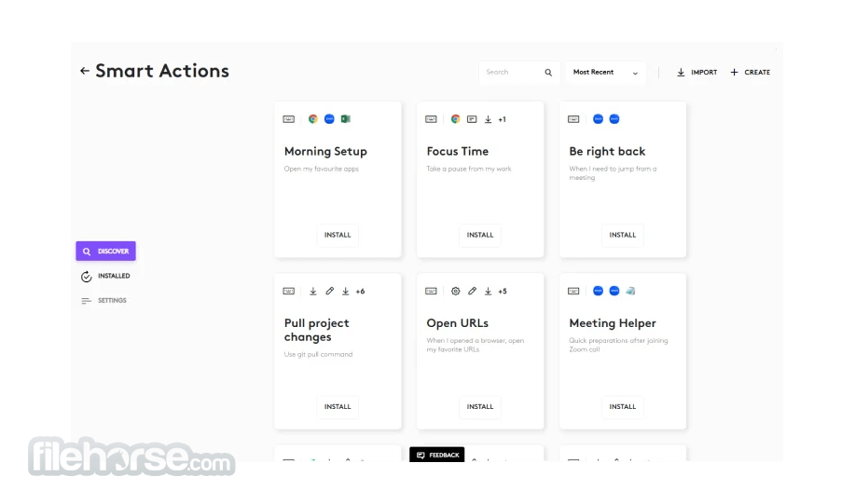Click the keyboard icon on Focus Time card

[x=431, y=119]
